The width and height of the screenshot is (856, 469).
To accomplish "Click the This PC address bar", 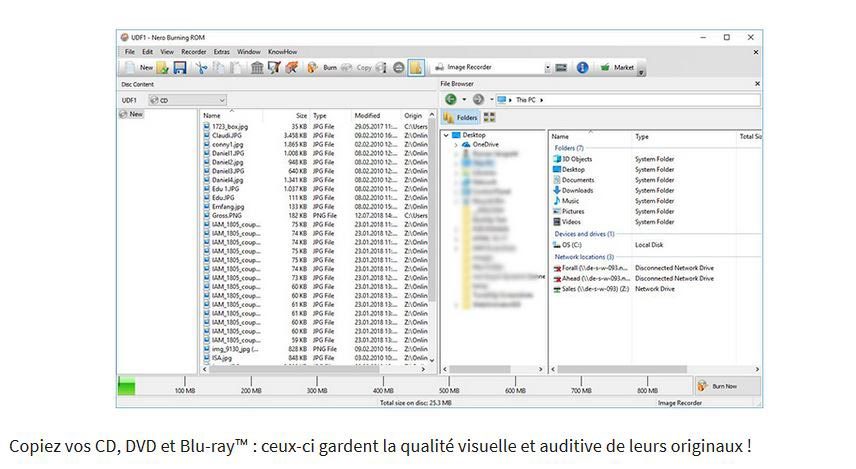I will (628, 100).
